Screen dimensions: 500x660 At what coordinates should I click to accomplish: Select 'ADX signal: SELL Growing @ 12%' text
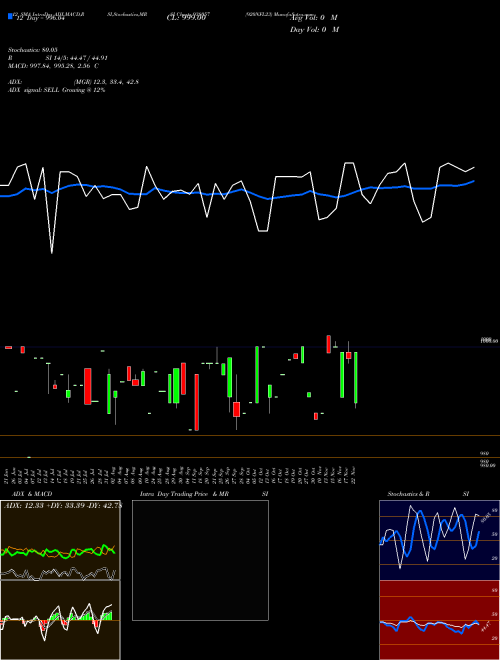coord(56,90)
